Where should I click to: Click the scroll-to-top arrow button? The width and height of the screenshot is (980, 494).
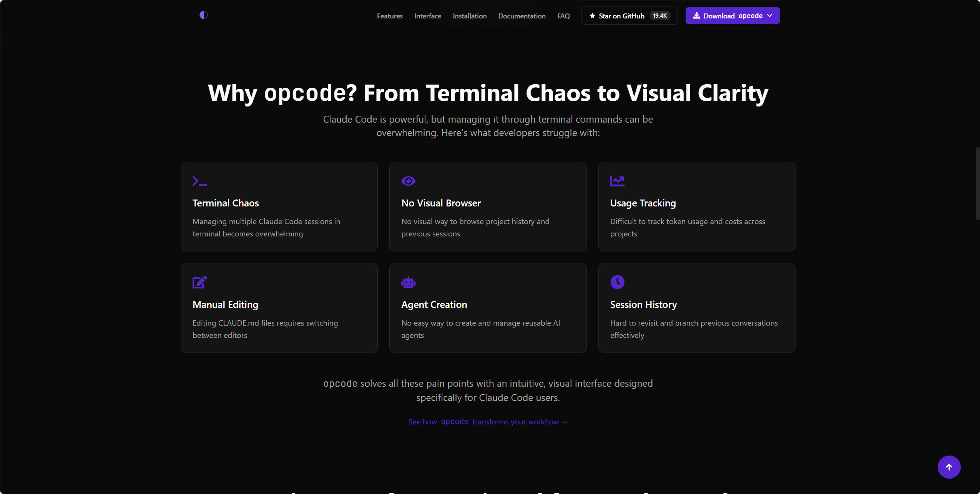pos(949,467)
